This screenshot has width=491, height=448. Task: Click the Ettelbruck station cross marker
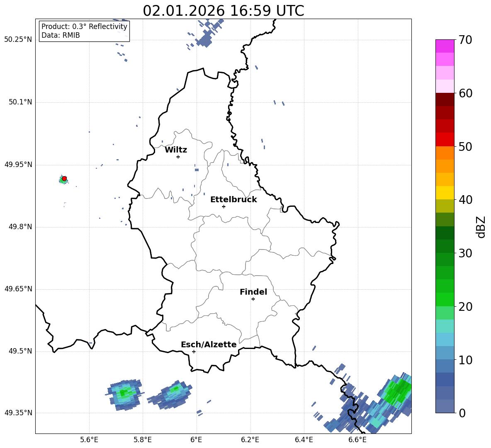tap(224, 206)
